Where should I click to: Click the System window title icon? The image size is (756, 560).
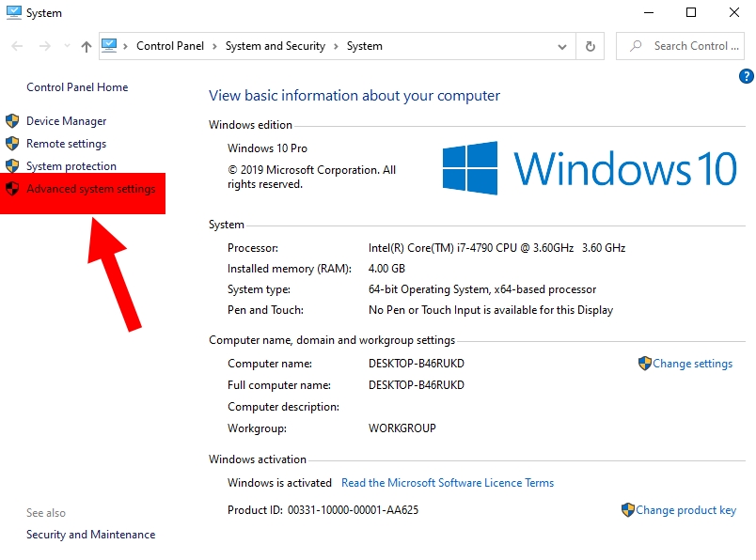14,12
